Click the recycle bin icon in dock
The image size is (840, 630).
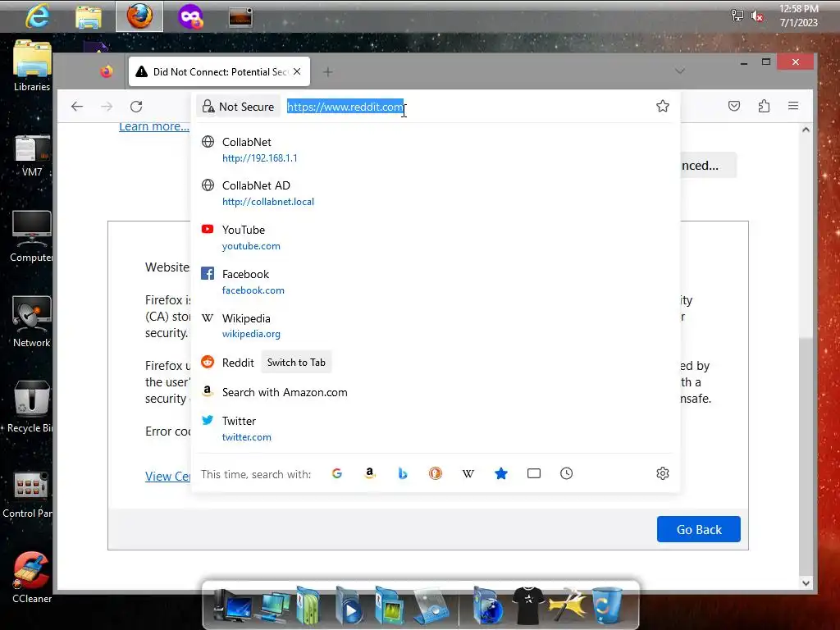(x=607, y=606)
